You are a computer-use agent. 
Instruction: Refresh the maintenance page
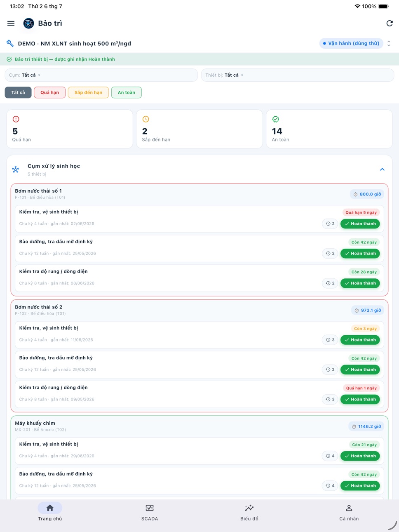(389, 24)
